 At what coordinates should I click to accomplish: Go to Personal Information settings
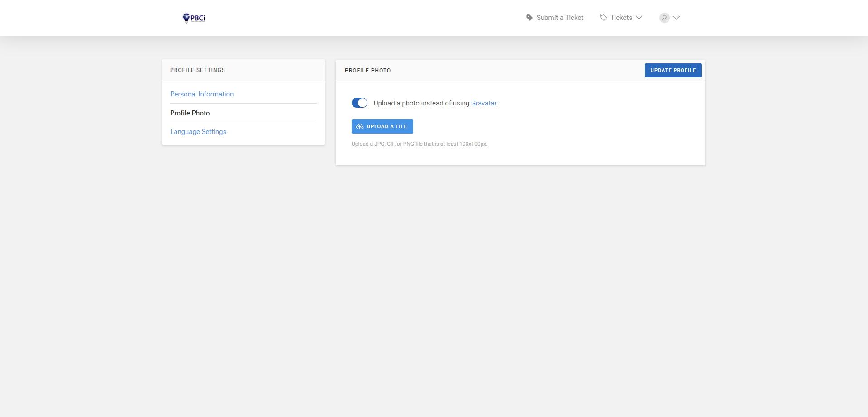pos(202,94)
